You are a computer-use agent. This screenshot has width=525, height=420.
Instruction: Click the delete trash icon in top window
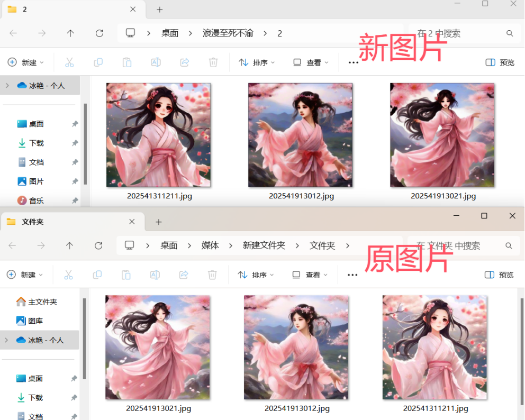pyautogui.click(x=213, y=62)
